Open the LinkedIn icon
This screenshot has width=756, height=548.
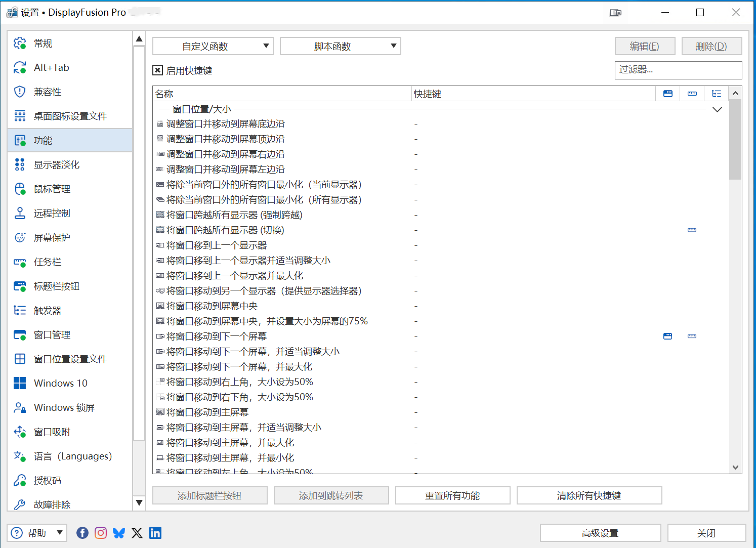(155, 533)
